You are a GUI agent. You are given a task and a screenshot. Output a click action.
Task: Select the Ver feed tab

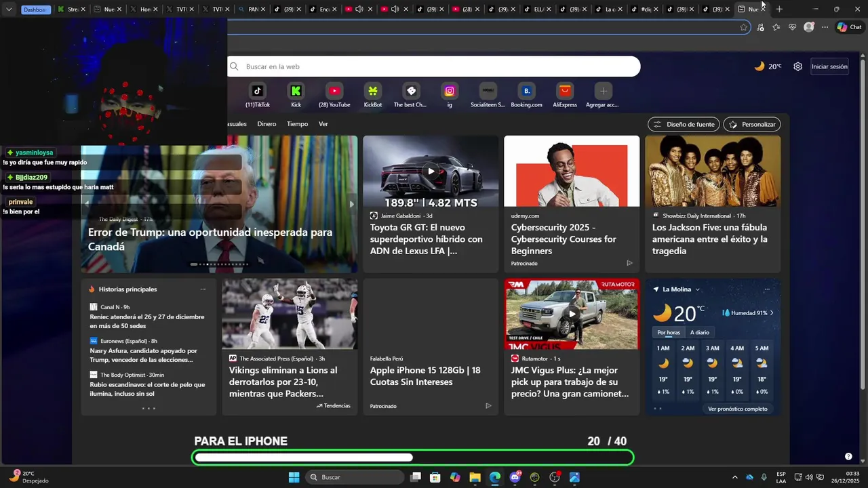(x=323, y=124)
